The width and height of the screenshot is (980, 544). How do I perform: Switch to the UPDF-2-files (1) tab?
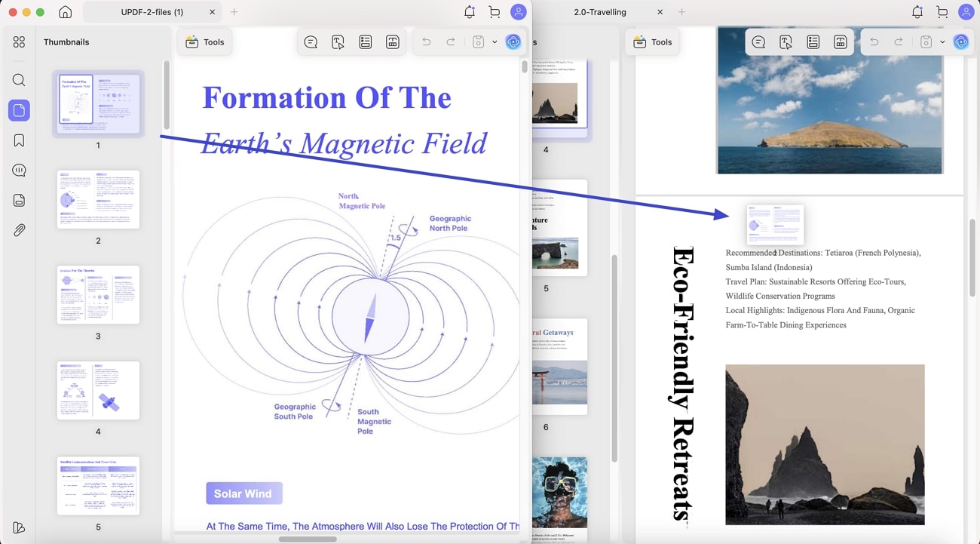pos(152,12)
